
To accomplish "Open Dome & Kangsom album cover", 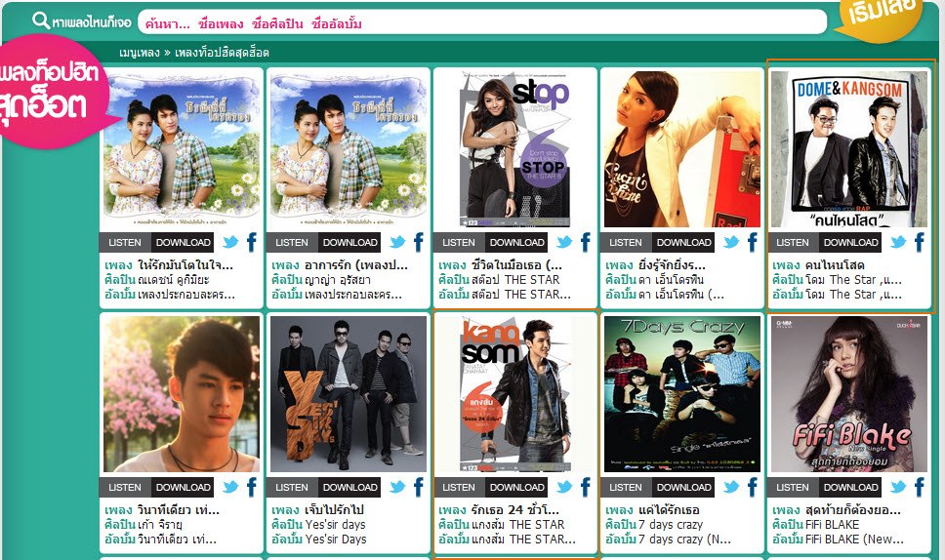I will coord(849,149).
